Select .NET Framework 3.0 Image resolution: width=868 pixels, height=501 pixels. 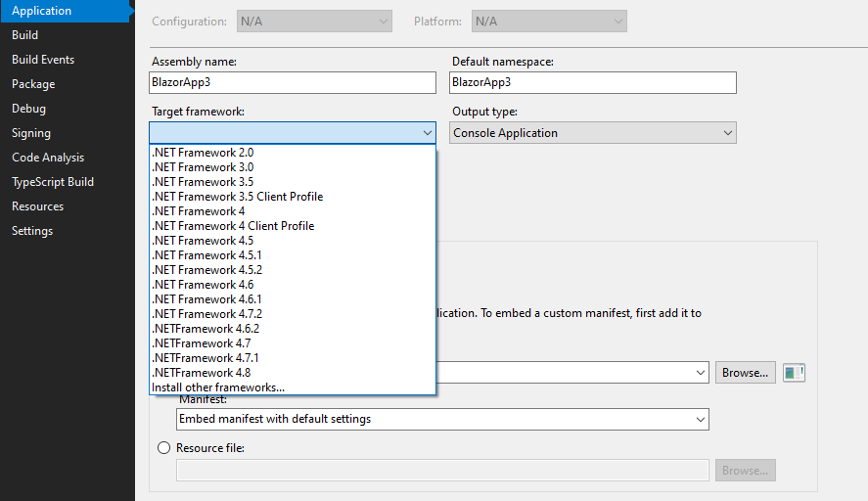(293, 167)
